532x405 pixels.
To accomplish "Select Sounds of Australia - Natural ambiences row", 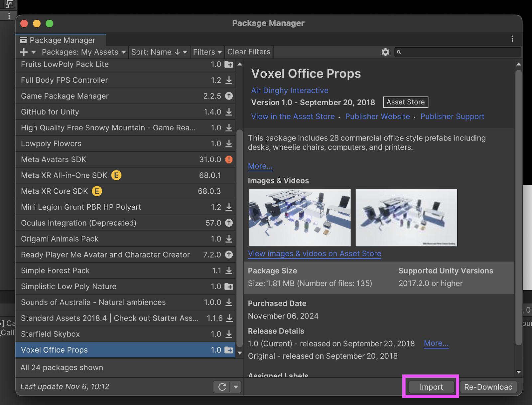I will pyautogui.click(x=126, y=303).
